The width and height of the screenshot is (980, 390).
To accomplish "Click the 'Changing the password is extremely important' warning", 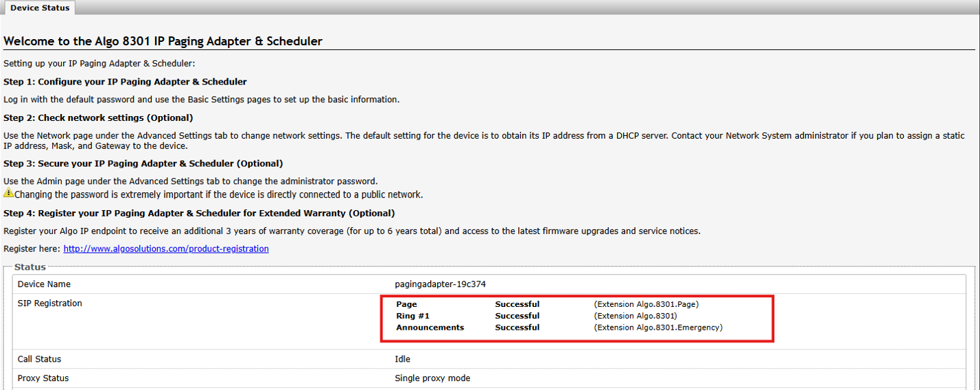I will point(218,194).
